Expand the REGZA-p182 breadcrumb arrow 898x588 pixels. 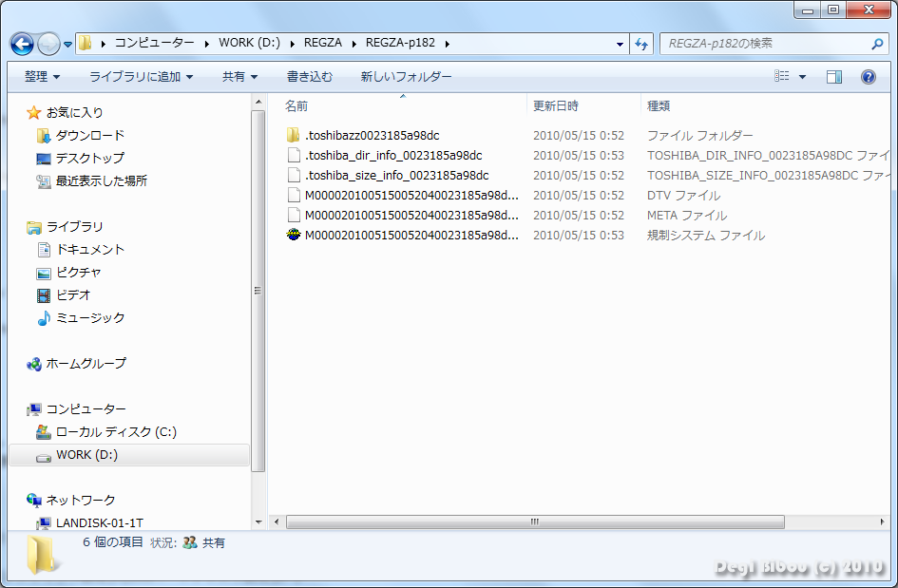tap(448, 44)
